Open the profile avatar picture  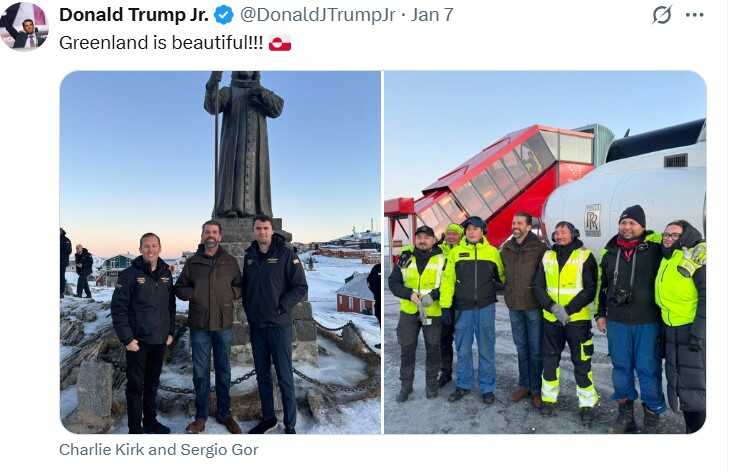24,25
